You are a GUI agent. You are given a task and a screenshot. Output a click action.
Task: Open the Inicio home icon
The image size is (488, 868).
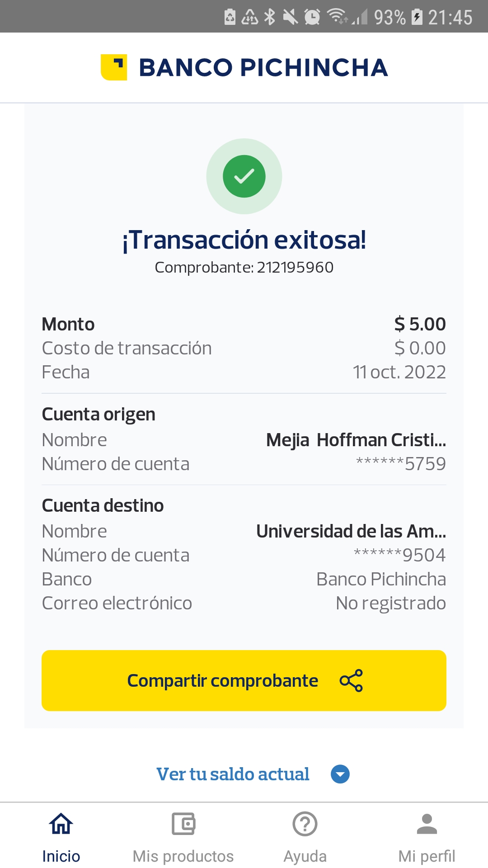point(61,824)
